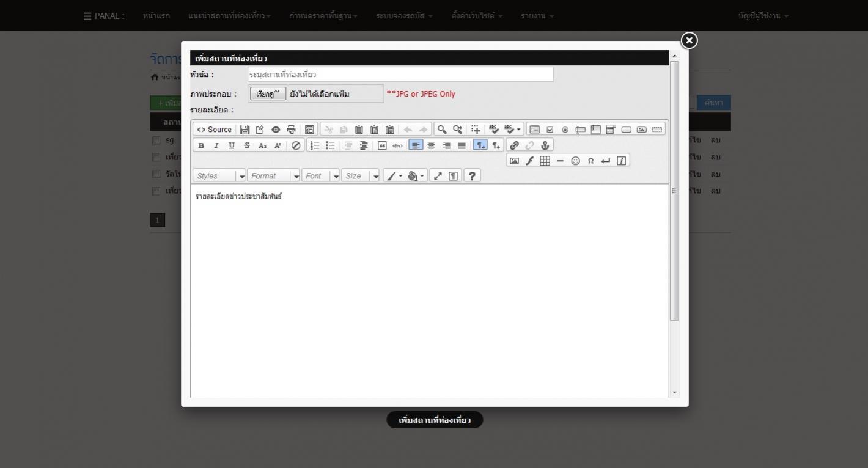Viewport: 868px width, 468px height.
Task: Insert a selection field element
Action: coord(611,130)
